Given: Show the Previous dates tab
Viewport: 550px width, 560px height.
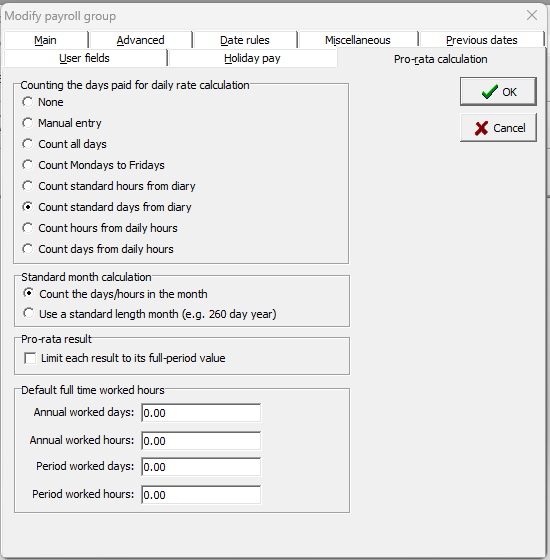Looking at the screenshot, I should [481, 40].
